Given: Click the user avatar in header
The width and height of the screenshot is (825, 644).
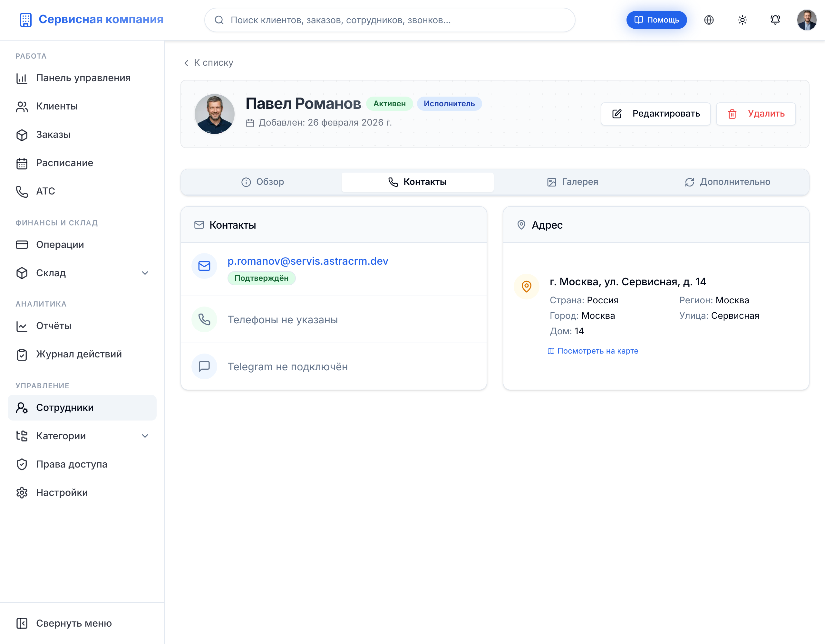Looking at the screenshot, I should [x=807, y=20].
